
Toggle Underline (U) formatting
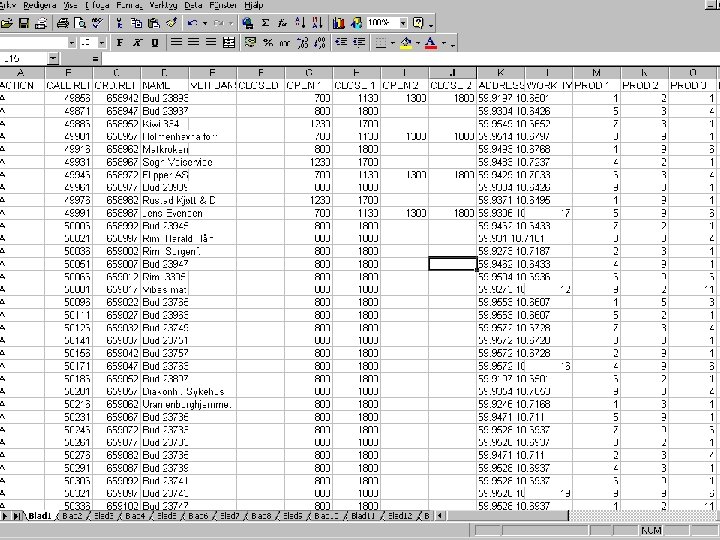coord(155,43)
